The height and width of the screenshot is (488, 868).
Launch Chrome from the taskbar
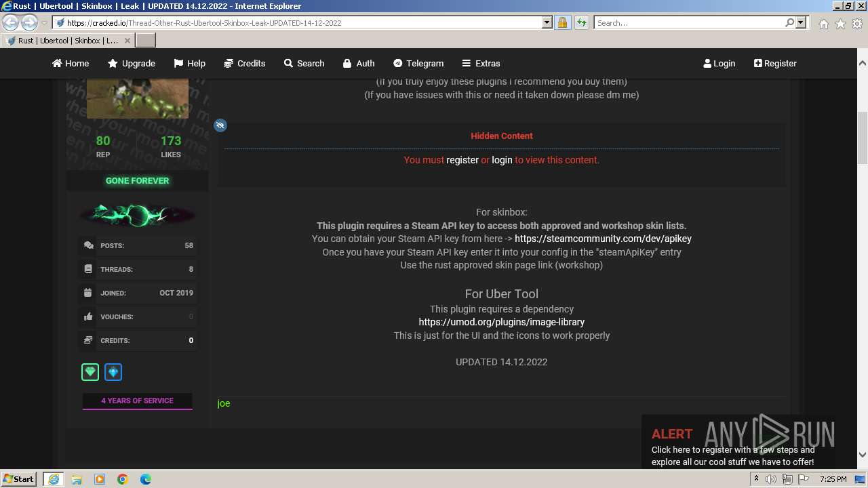tap(123, 479)
